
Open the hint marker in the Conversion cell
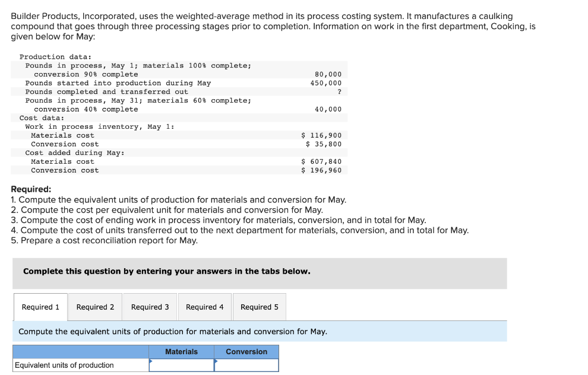(x=217, y=361)
